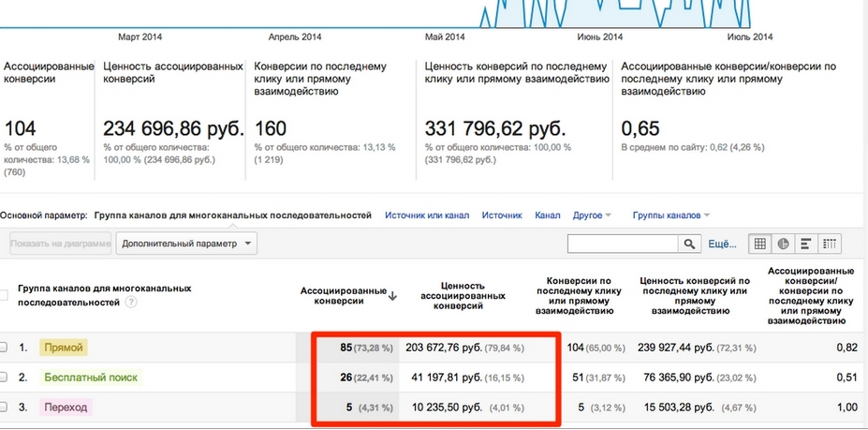Open the Бесплатный поиск channel link

[x=90, y=378]
